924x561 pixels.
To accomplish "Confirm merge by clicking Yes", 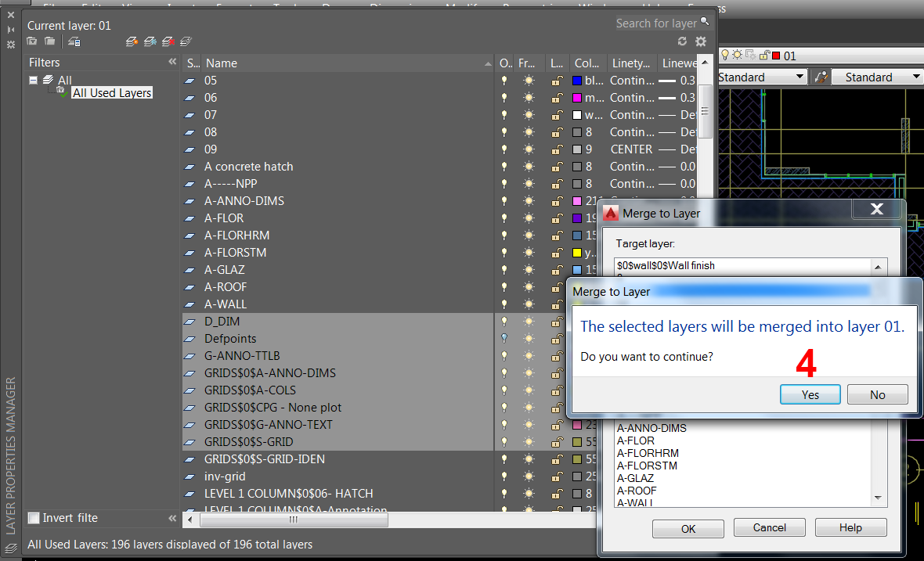I will click(810, 394).
